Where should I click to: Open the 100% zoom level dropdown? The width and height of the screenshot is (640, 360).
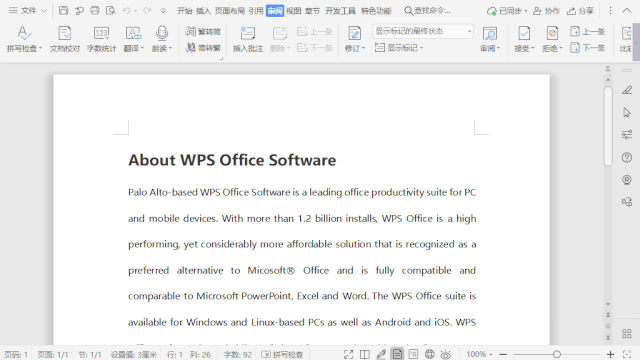coord(479,354)
